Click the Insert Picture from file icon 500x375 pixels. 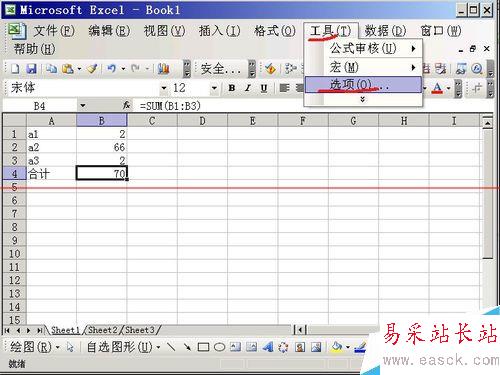click(316, 347)
